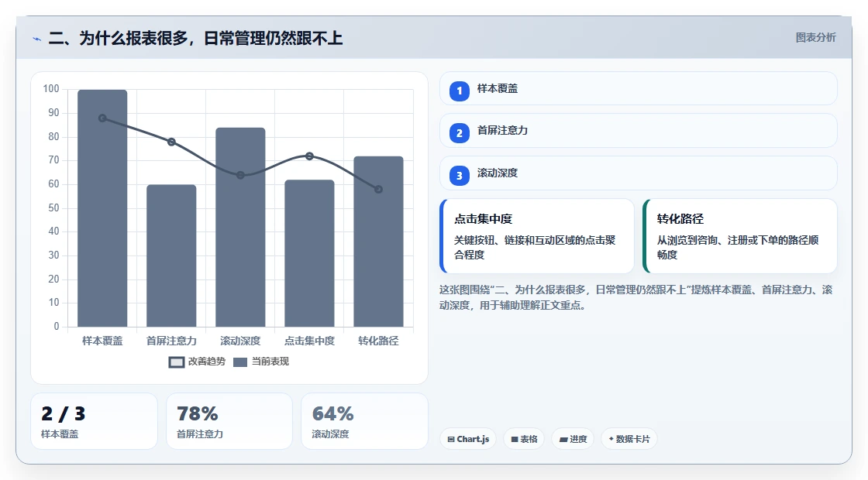Open the 滚动深度 list item
This screenshot has width=868, height=480.
tap(639, 173)
